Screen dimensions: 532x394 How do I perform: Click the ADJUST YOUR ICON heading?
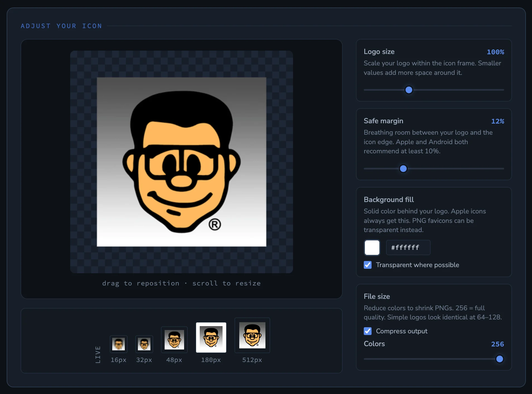pyautogui.click(x=61, y=26)
